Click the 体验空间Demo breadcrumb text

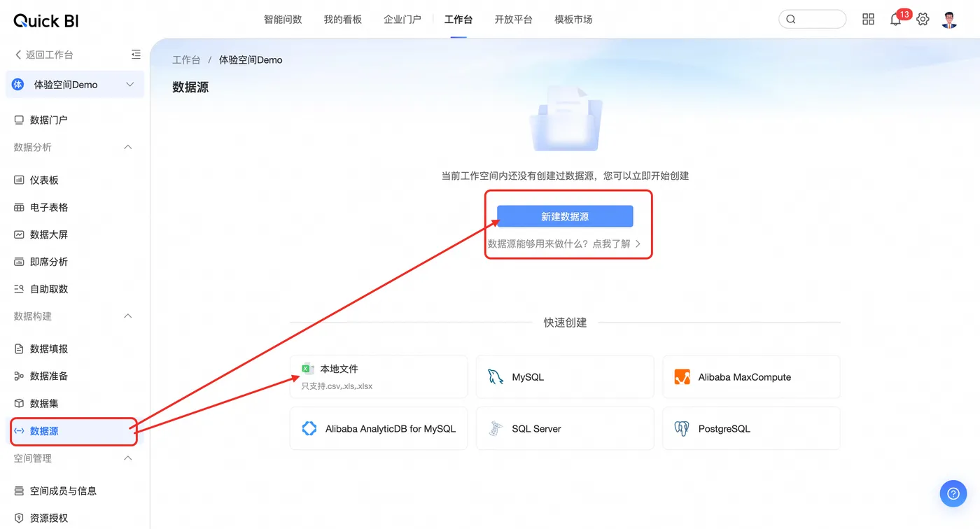point(251,60)
